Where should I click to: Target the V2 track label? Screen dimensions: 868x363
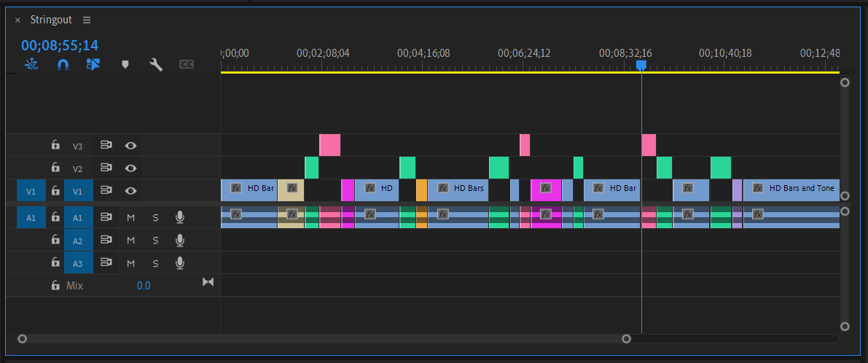(77, 169)
